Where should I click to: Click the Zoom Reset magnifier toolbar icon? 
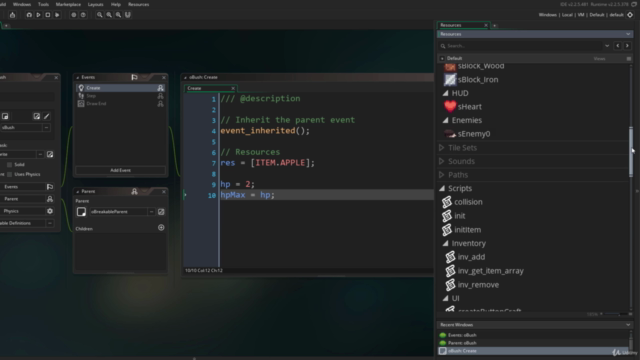click(x=109, y=15)
